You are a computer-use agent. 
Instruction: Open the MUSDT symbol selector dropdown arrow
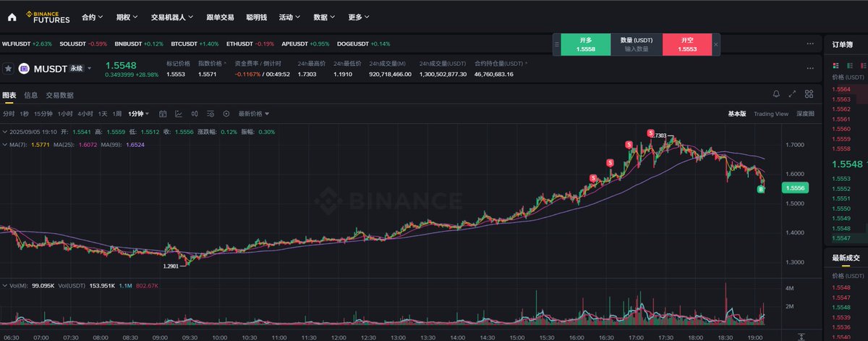click(90, 69)
